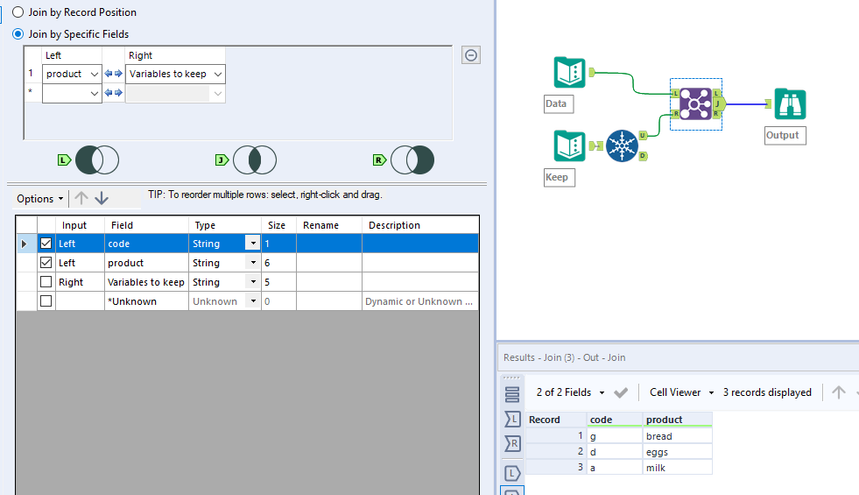Click the Right unjoined Venn diagram icon

[x=413, y=160]
